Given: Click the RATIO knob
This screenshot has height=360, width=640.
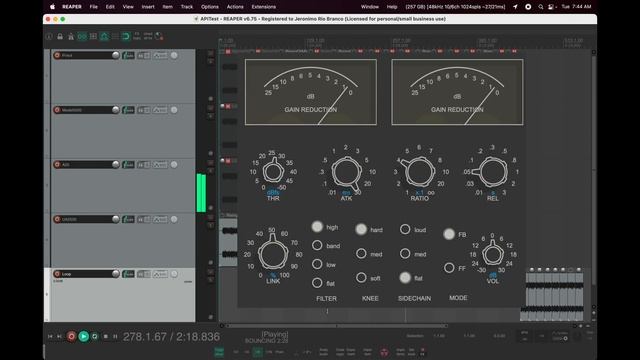Looking at the screenshot, I should click(x=419, y=171).
